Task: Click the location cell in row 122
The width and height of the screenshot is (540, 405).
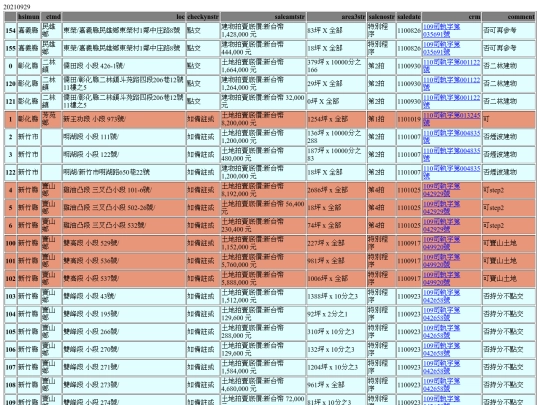Action: click(124, 172)
